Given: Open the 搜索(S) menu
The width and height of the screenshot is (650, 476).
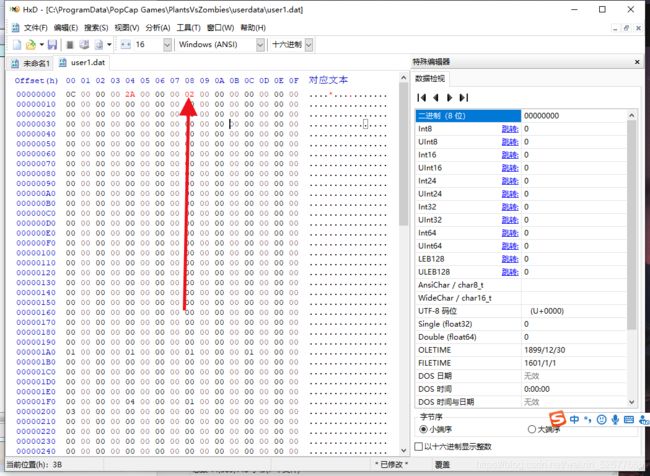Looking at the screenshot, I should 96,28.
